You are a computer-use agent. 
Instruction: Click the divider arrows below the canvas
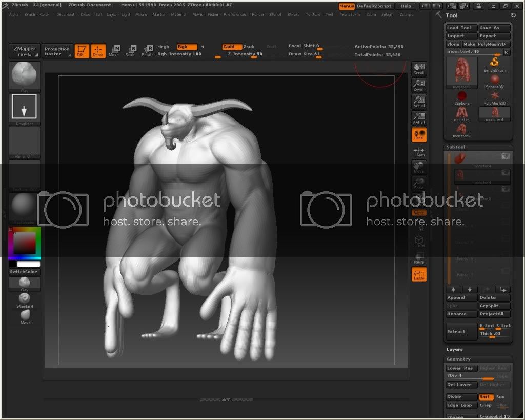(x=226, y=399)
